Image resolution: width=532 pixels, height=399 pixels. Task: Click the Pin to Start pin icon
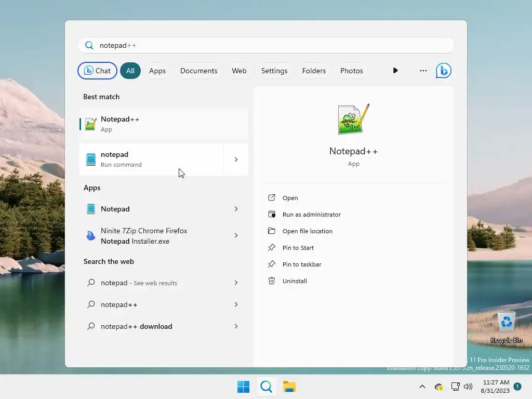[x=272, y=247]
